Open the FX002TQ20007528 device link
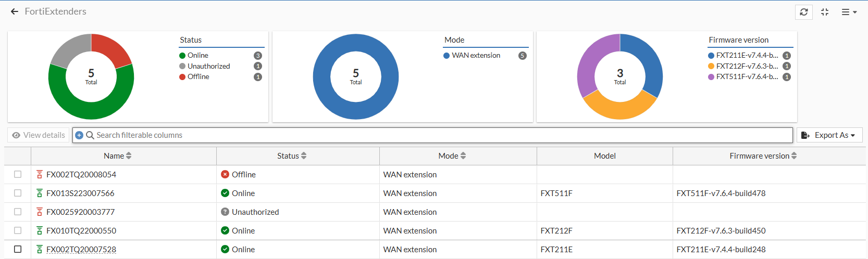Viewport: 868px width, 259px height. click(x=81, y=250)
